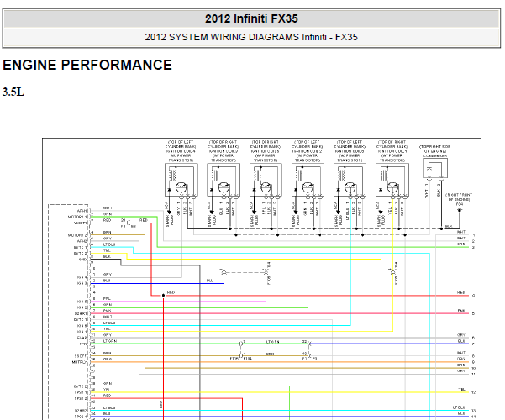Click the ground symbol at right front of engine
The height and width of the screenshot is (420, 505).
[x=460, y=211]
